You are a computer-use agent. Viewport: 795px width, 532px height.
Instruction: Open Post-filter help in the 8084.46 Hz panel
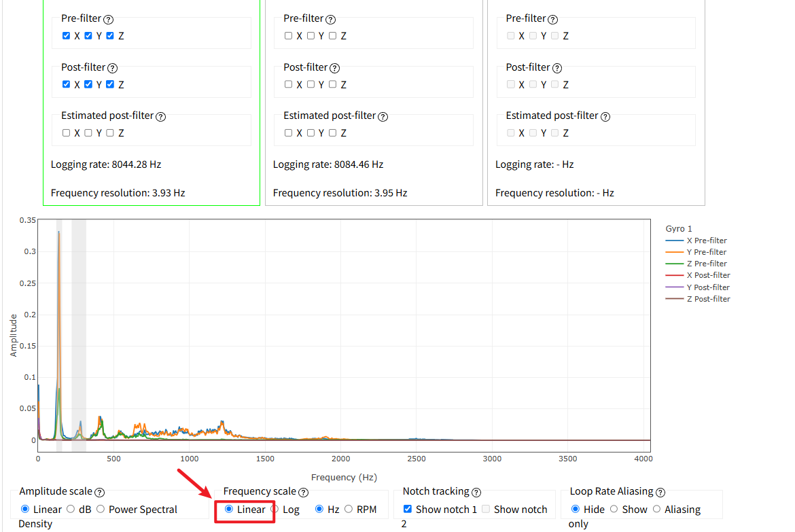coord(334,68)
